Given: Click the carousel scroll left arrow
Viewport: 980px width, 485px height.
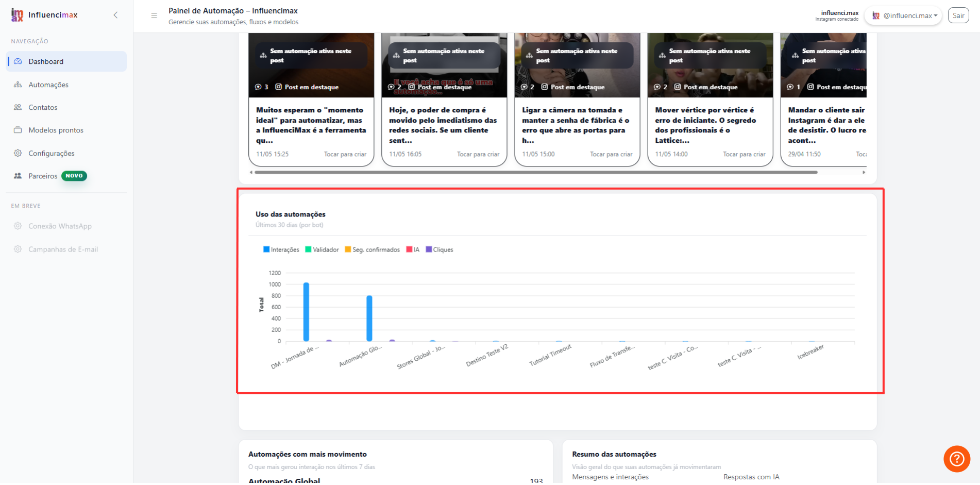Looking at the screenshot, I should 251,172.
